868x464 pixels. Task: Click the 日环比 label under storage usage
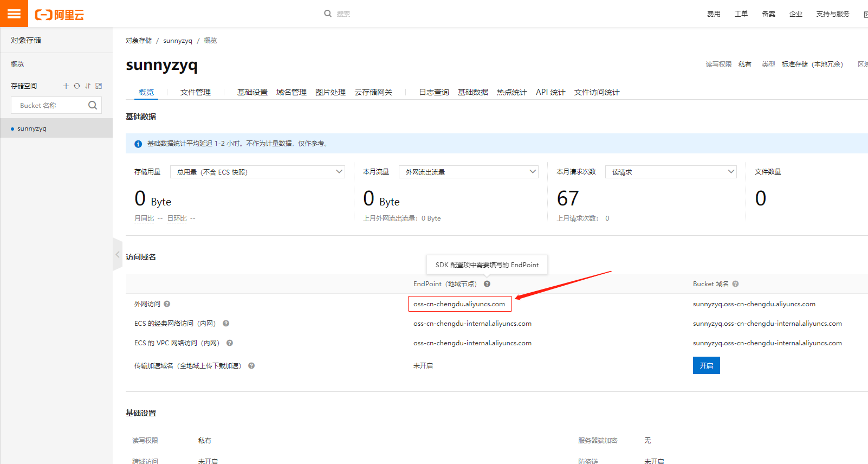tap(177, 218)
